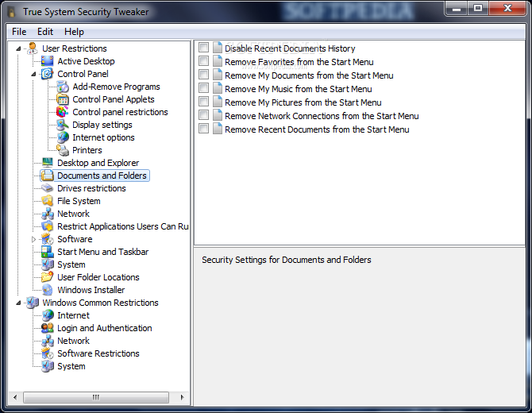Open the File menu
Image resolution: width=532 pixels, height=413 pixels.
[19, 32]
